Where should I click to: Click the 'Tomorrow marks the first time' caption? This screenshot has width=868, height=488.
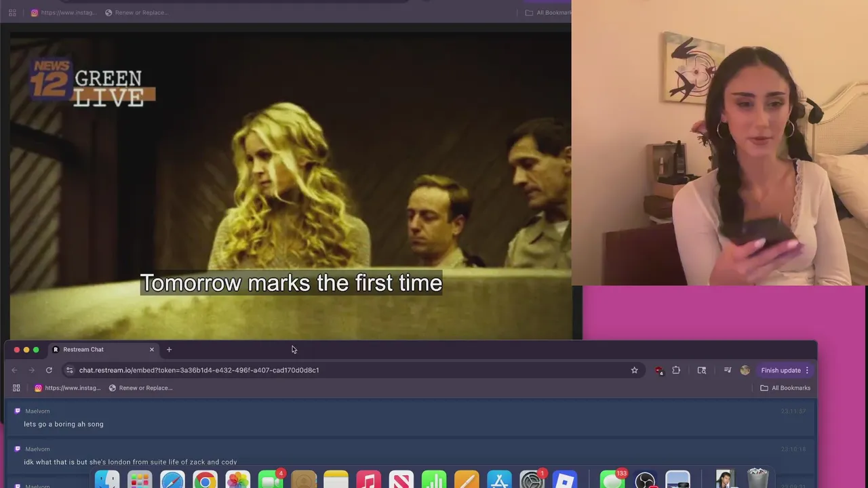coord(291,283)
